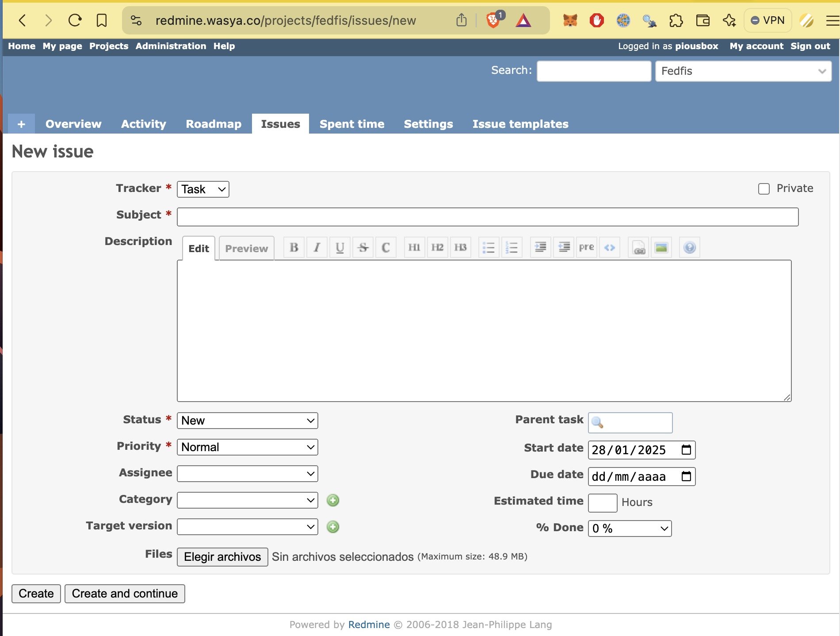Switch to the Overview tab
840x636 pixels.
(x=73, y=124)
